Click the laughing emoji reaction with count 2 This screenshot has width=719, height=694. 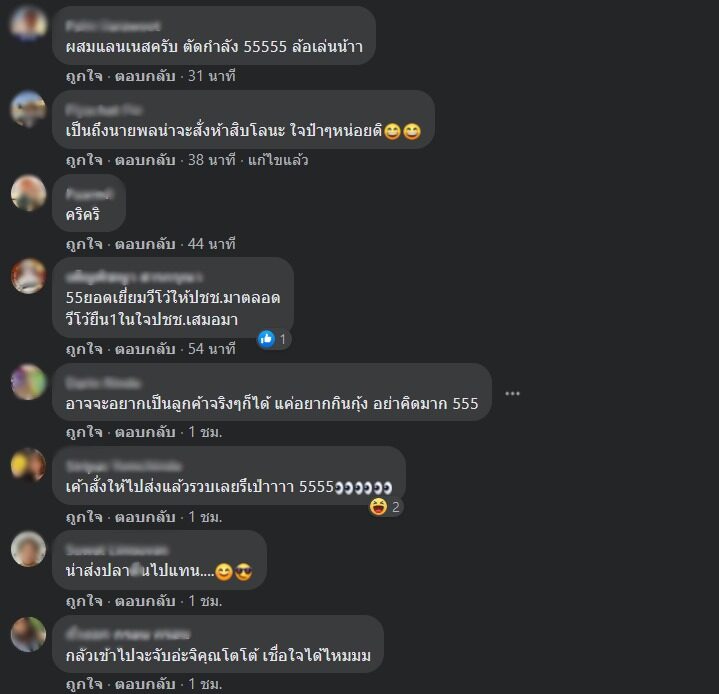[378, 507]
